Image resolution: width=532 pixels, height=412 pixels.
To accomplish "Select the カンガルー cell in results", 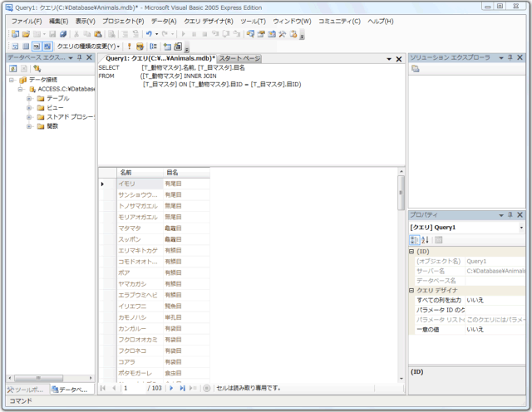I will click(x=140, y=328).
